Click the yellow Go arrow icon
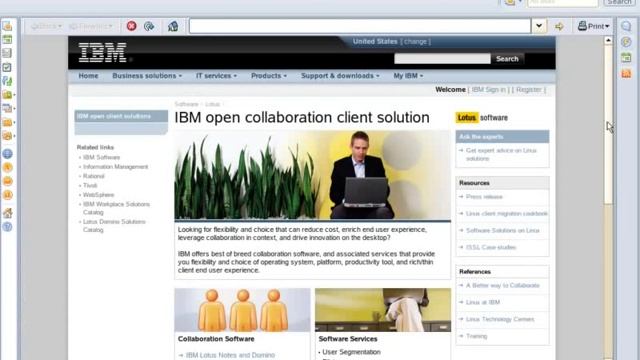 point(559,27)
